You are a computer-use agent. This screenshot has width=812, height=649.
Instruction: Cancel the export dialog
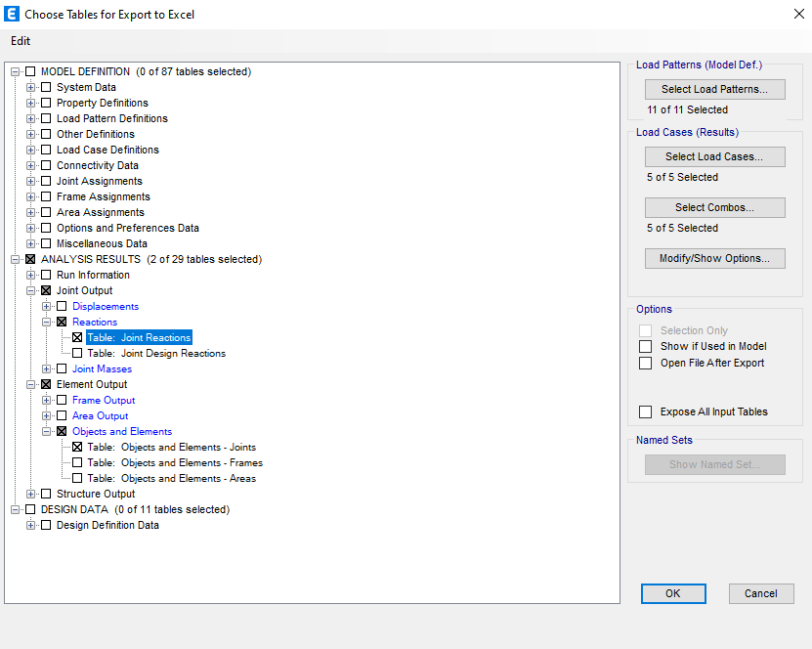coord(760,593)
